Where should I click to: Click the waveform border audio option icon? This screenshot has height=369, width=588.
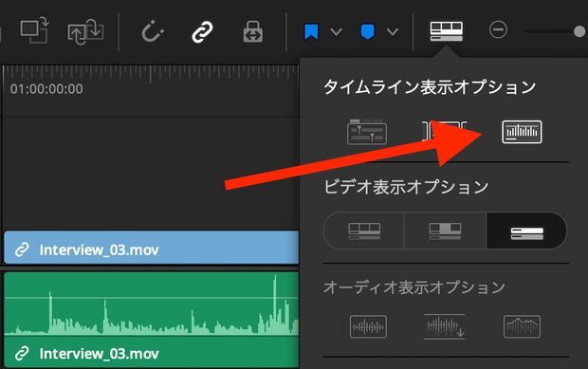coord(522,326)
